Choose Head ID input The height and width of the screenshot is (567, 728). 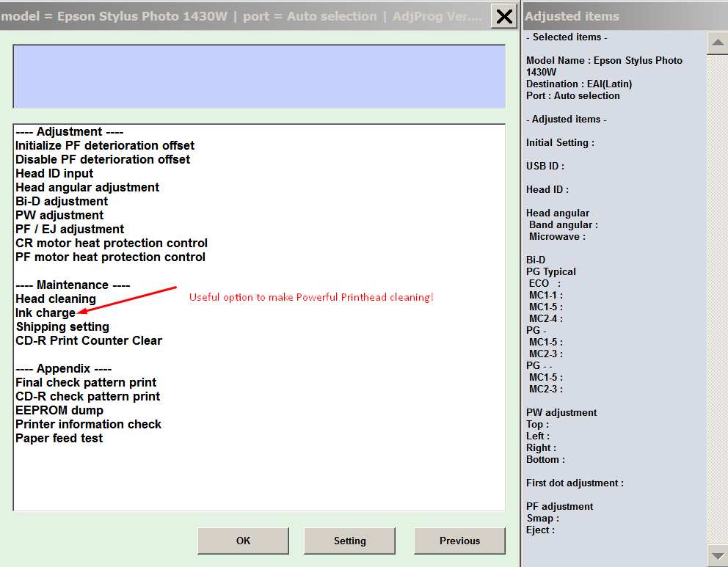tap(54, 174)
